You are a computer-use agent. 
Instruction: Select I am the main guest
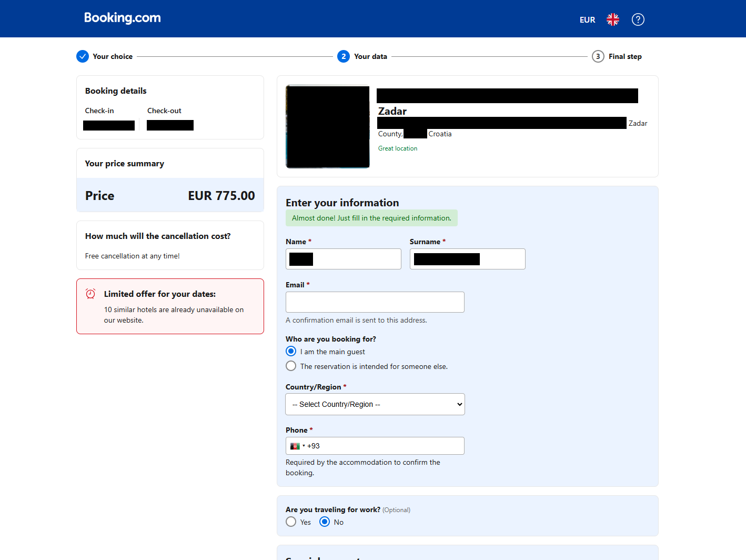[291, 351]
